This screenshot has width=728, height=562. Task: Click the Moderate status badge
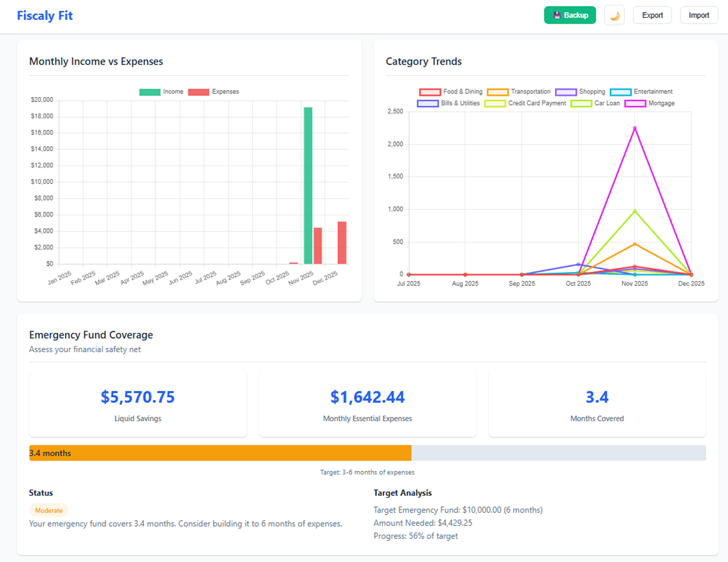pos(49,510)
